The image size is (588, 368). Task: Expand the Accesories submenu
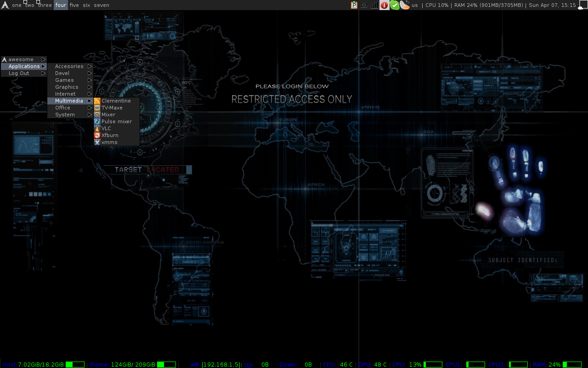coord(70,66)
